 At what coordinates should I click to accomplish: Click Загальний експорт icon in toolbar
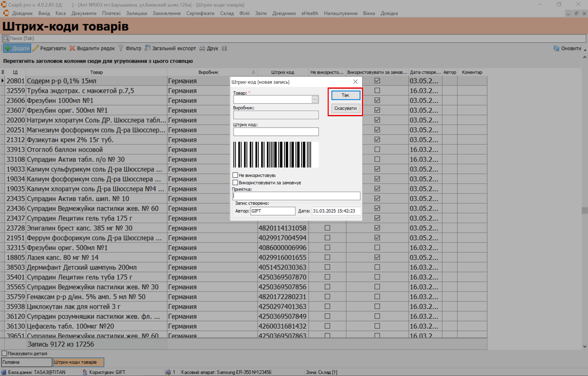[147, 48]
